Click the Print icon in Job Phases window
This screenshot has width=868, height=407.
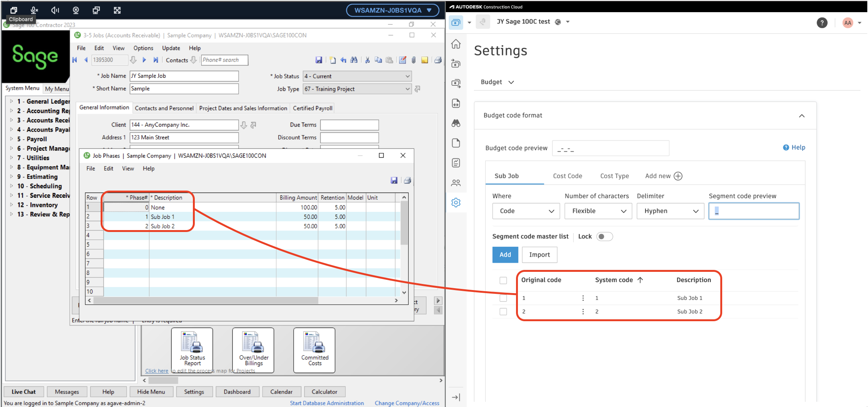click(x=407, y=180)
